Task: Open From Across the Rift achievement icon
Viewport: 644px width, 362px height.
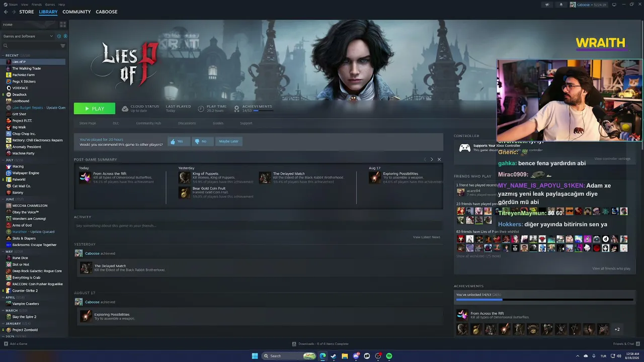Action: 85,177
